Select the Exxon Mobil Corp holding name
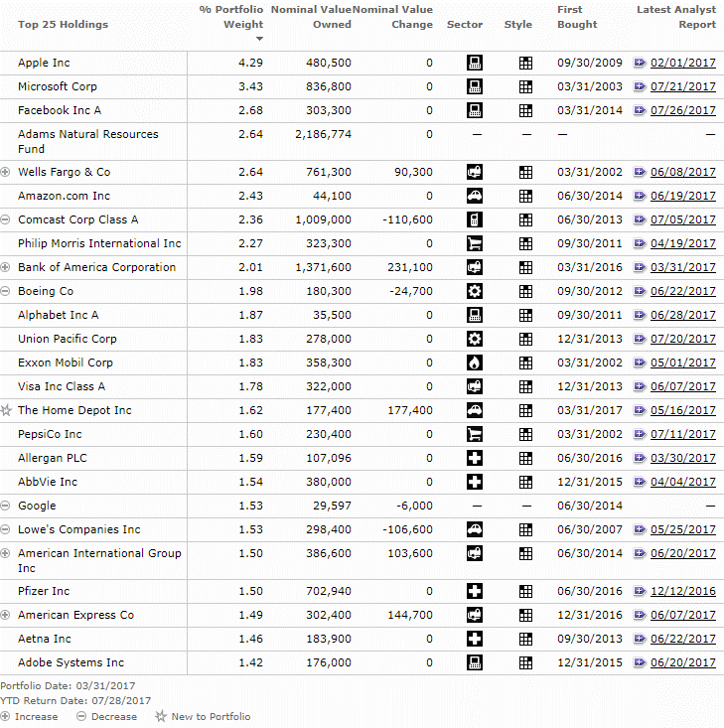Viewport: 724px width, 728px height. [66, 364]
